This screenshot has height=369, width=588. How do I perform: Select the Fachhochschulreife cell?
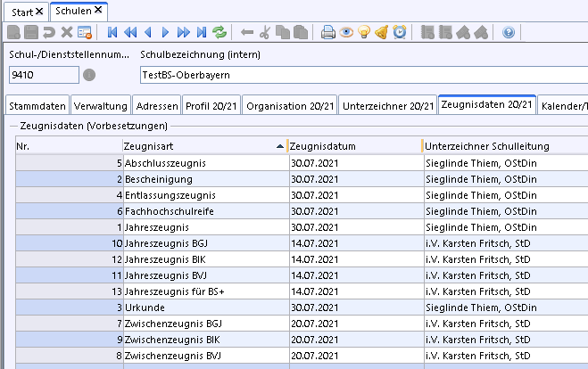coord(206,211)
